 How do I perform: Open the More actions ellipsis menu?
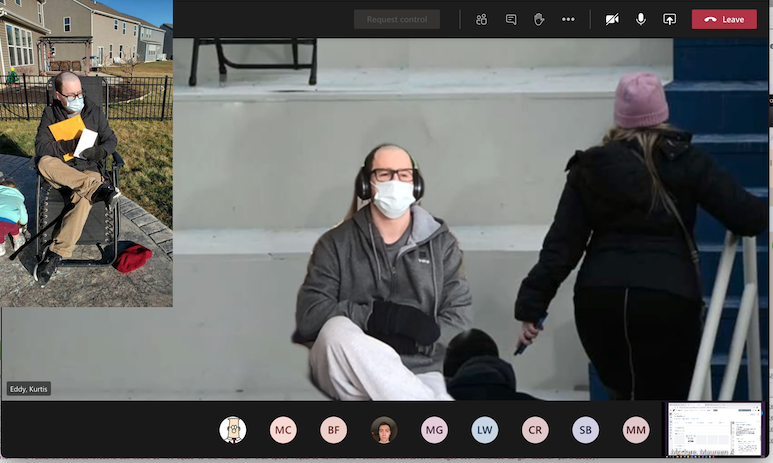coord(568,19)
